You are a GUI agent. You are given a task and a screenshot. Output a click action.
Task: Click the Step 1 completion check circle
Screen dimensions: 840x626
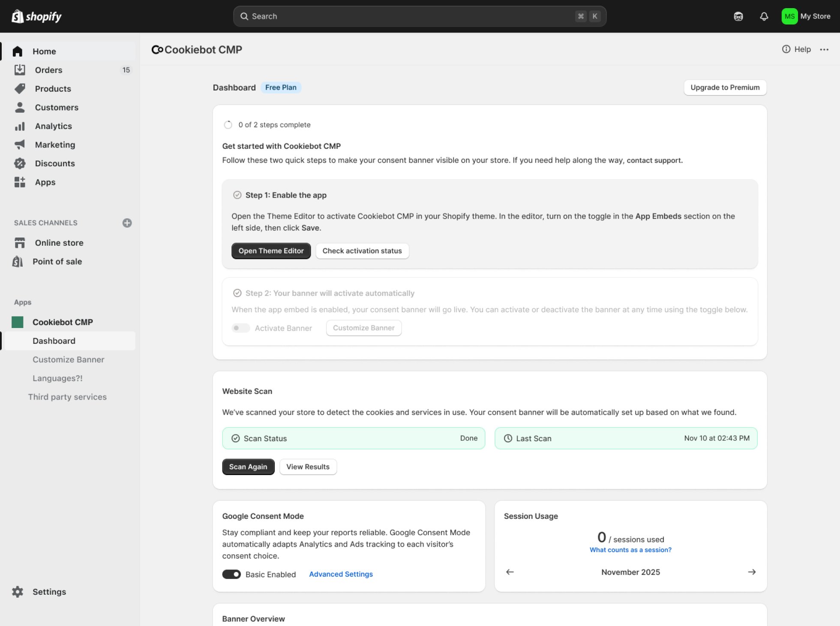237,195
